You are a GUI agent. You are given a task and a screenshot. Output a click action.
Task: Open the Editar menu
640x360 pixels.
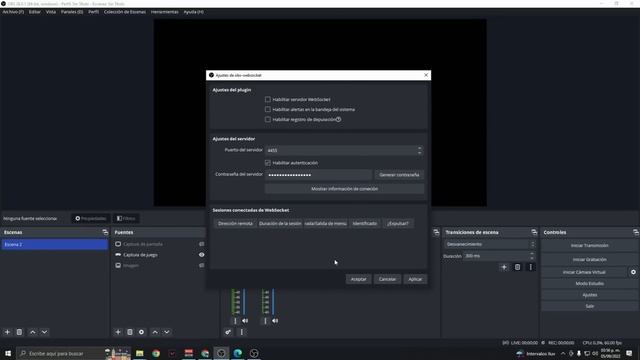tap(35, 12)
